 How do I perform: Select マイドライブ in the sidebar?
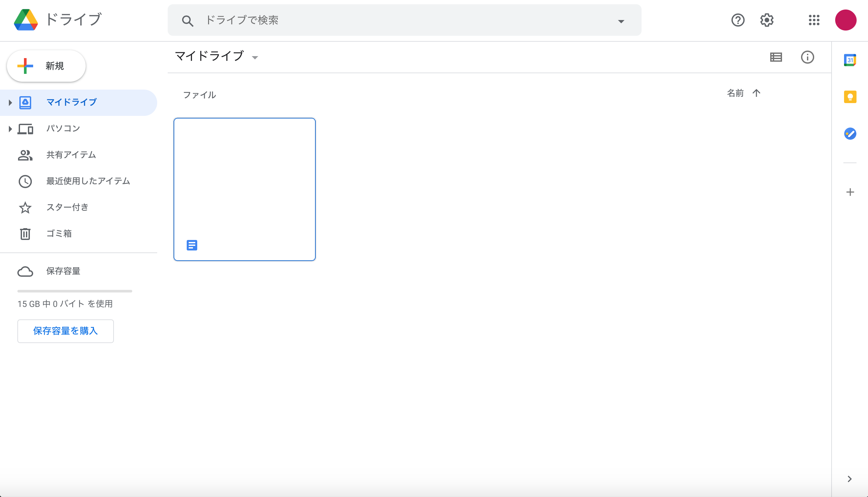point(78,102)
